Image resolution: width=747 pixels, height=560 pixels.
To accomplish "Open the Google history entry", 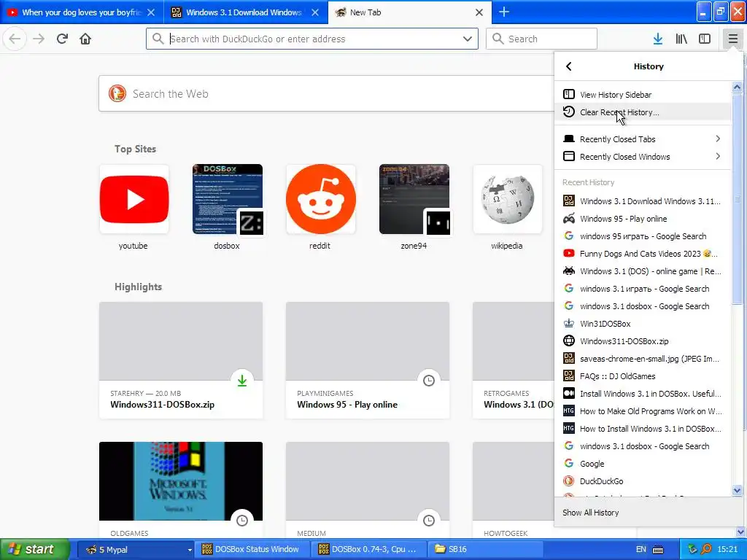I will [x=642, y=464].
